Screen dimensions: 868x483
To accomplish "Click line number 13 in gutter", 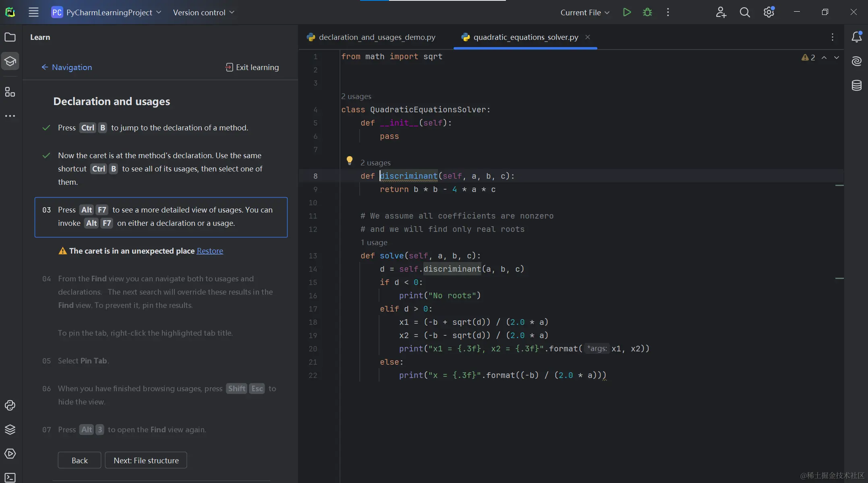I will (x=313, y=256).
